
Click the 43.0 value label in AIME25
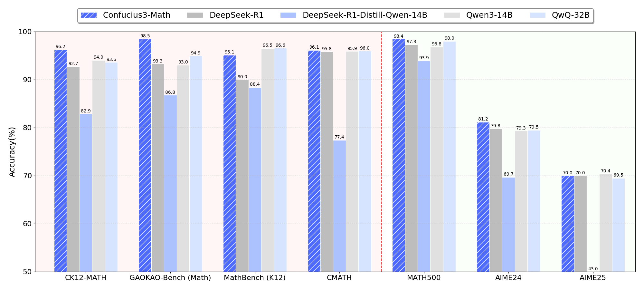coord(593,269)
